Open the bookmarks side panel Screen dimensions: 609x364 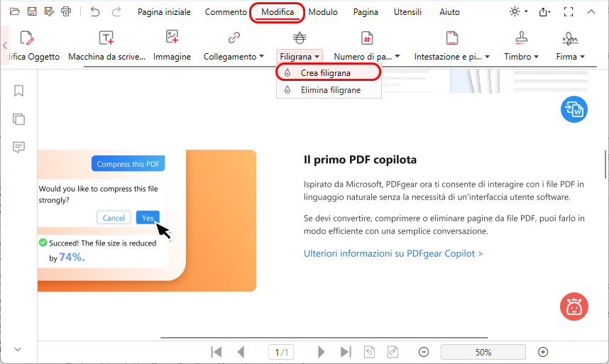18,91
